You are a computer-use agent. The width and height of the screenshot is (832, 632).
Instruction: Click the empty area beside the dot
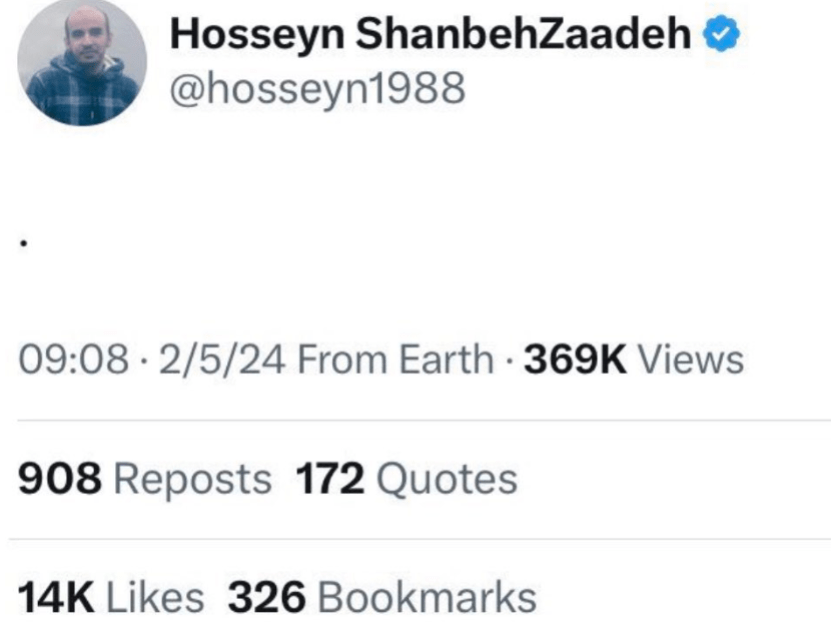click(400, 243)
